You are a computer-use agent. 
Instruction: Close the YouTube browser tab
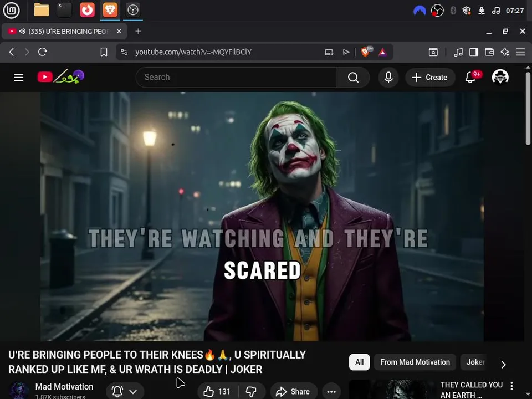119,31
